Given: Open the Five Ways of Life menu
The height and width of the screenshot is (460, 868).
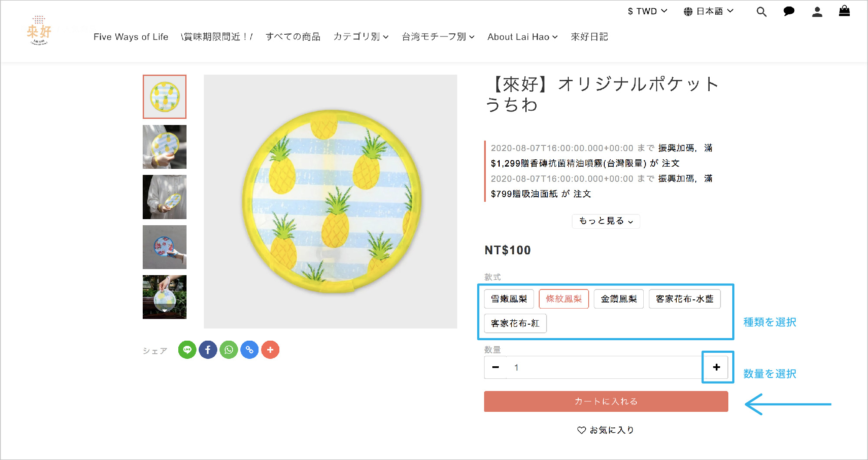Looking at the screenshot, I should pos(131,37).
